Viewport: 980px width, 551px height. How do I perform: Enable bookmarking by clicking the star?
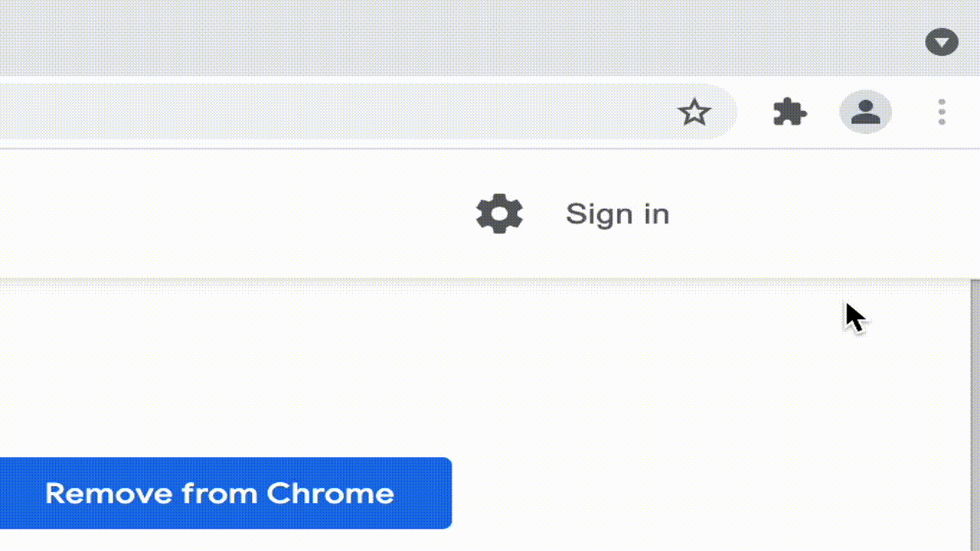click(x=694, y=112)
